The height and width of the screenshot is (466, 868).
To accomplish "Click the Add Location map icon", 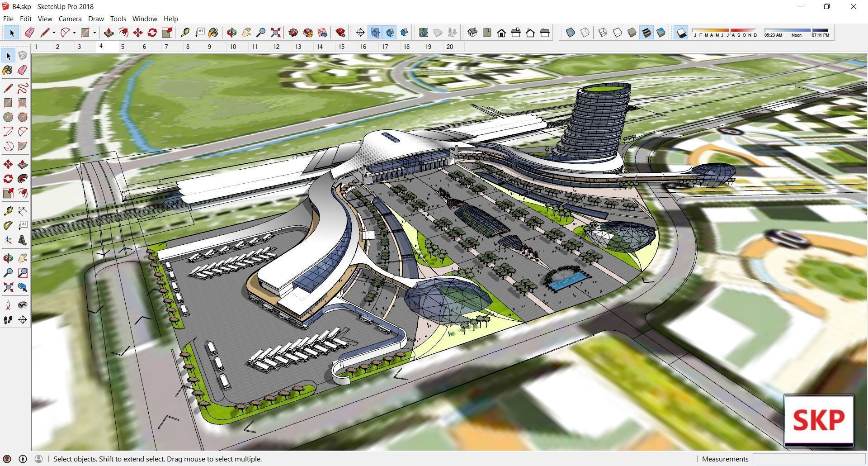I will [424, 33].
